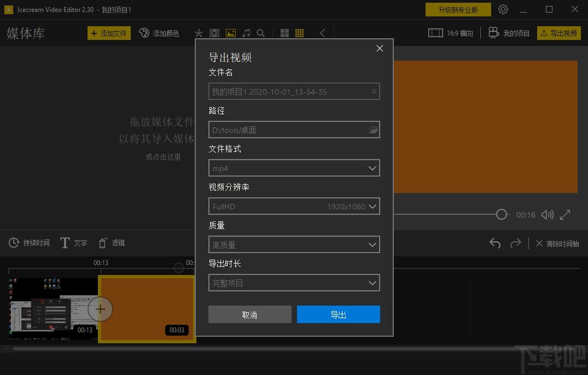The width and height of the screenshot is (588, 375).
Task: Switch media library to large grid view
Action: coord(284,33)
